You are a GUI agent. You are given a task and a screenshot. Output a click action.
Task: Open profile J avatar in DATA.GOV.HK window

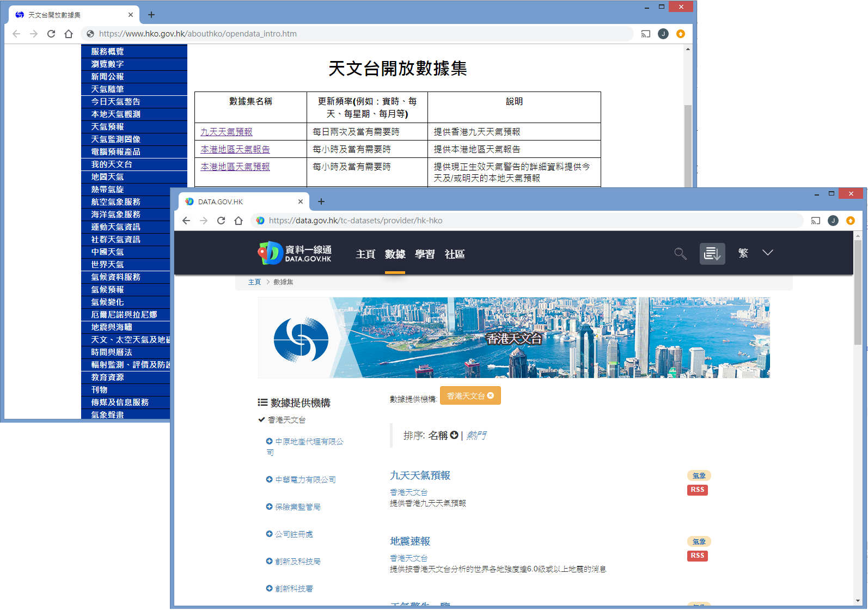click(x=833, y=221)
